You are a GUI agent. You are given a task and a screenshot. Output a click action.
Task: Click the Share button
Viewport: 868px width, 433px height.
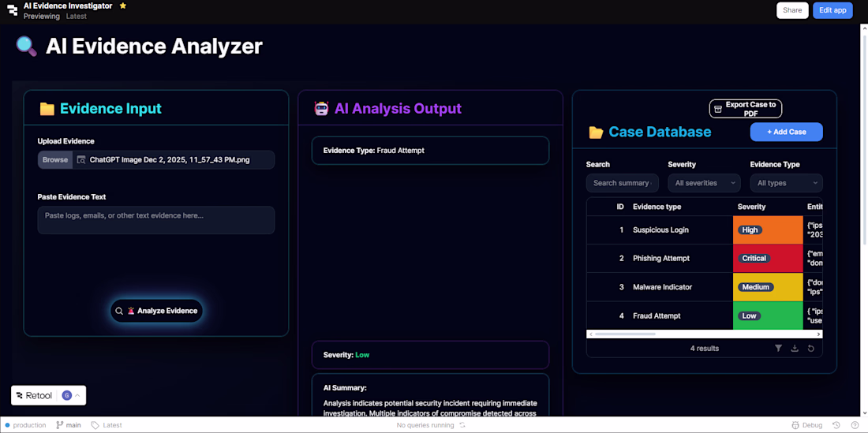click(792, 10)
